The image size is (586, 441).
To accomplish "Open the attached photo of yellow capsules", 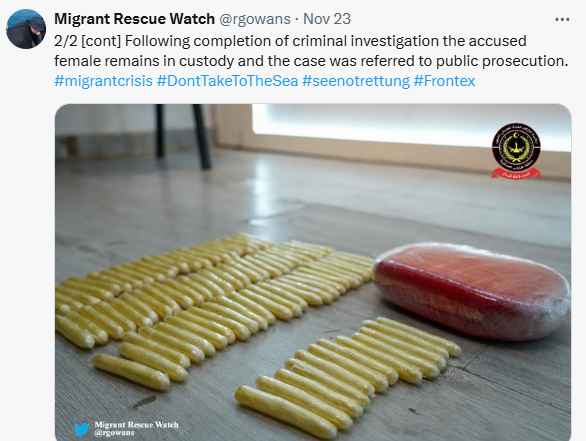I will pos(313,272).
